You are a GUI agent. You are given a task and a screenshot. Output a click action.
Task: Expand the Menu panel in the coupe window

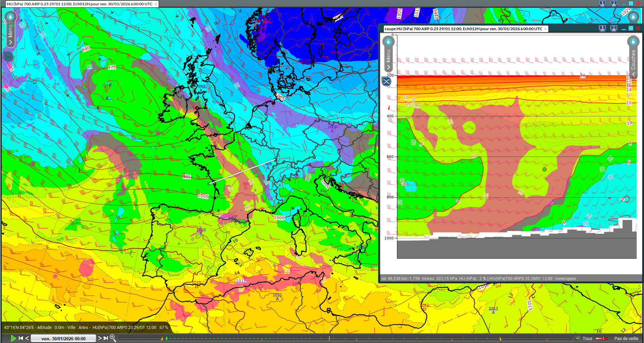pos(388,67)
